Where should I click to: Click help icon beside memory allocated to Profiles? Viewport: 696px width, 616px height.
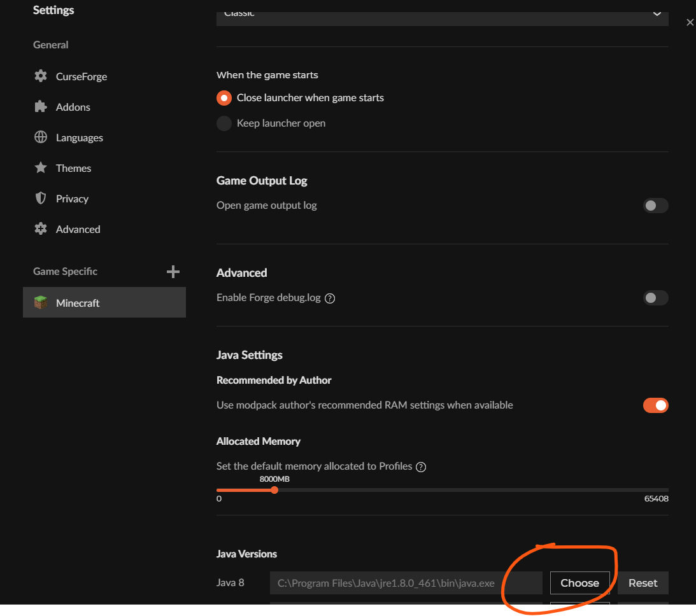coord(420,467)
